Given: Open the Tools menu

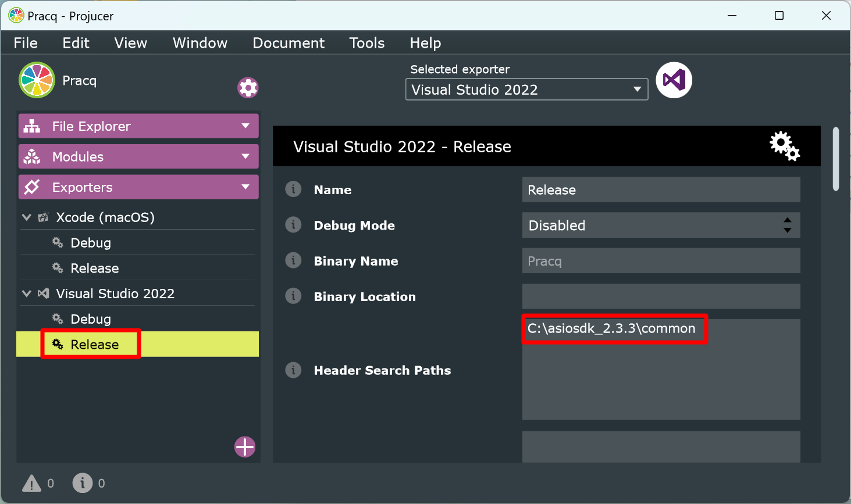Looking at the screenshot, I should [x=367, y=43].
